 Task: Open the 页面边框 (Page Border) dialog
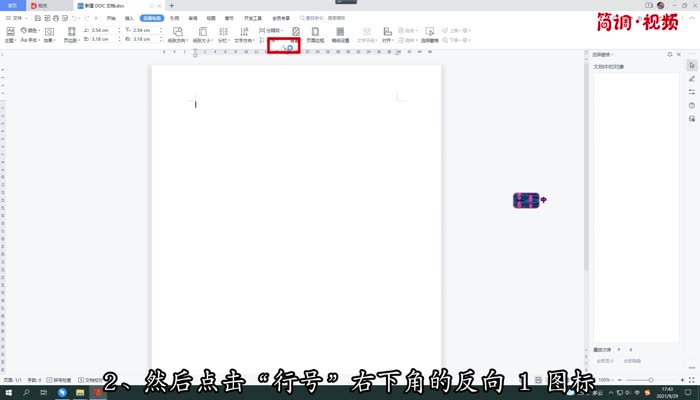315,35
